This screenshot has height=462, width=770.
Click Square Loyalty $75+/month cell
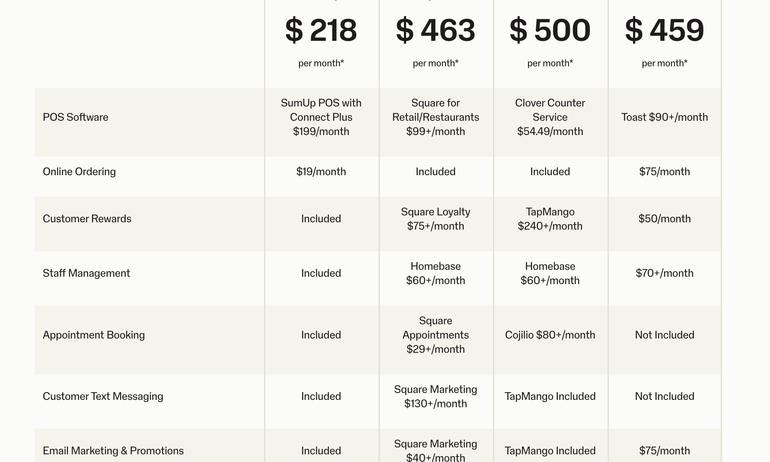435,219
